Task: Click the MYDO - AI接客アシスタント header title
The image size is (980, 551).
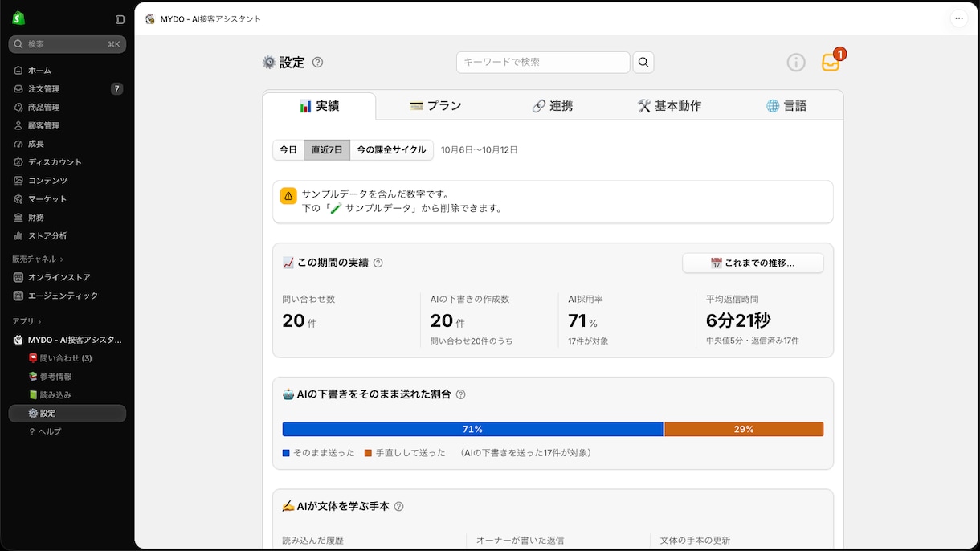Action: click(x=210, y=19)
